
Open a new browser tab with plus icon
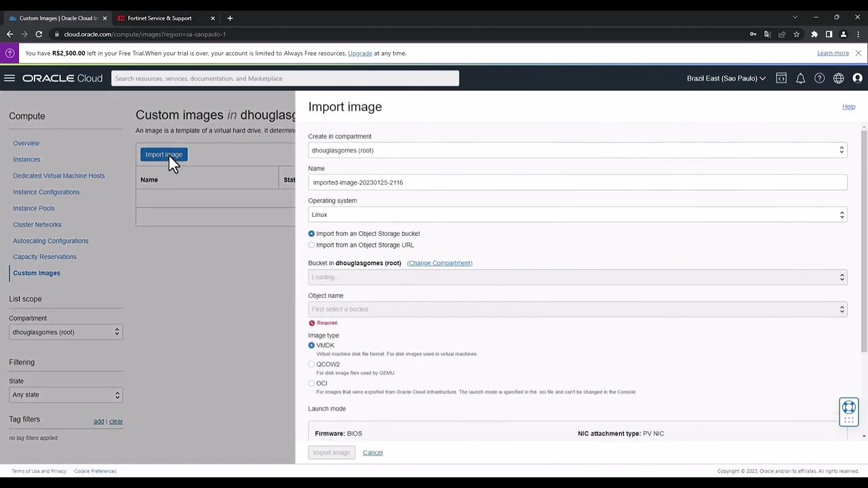click(x=230, y=18)
